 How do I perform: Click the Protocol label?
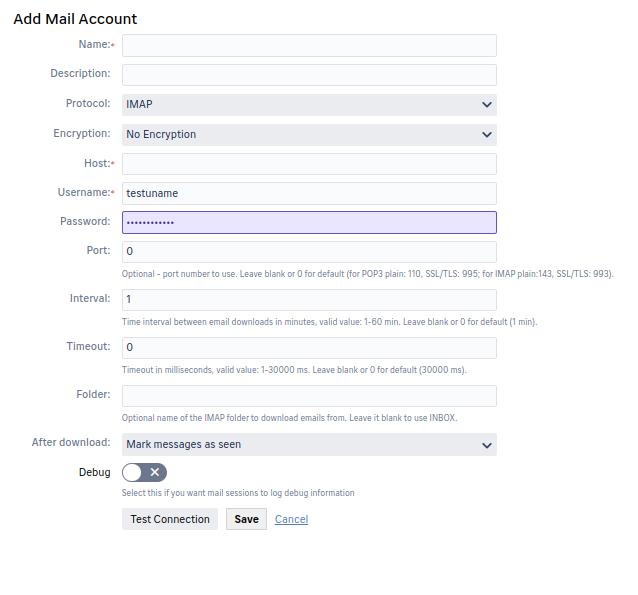pos(88,103)
